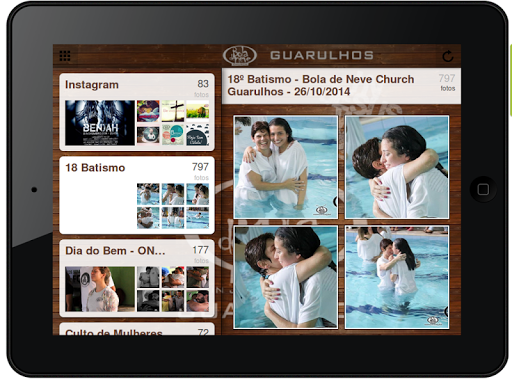Open first small 18 Batismo thumbnail

tap(148, 194)
